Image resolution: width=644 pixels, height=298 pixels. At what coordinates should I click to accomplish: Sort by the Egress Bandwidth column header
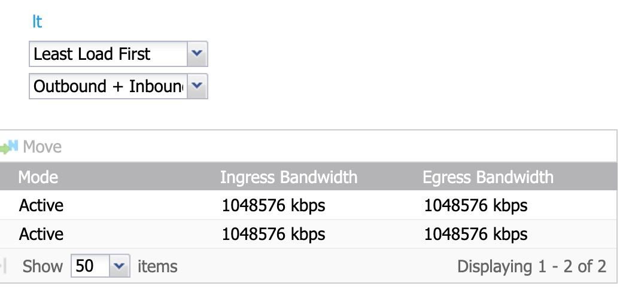click(x=488, y=177)
